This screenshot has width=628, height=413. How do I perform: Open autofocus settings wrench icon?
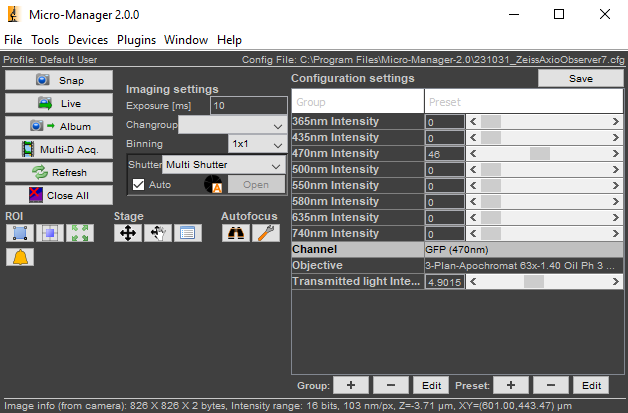(x=265, y=233)
